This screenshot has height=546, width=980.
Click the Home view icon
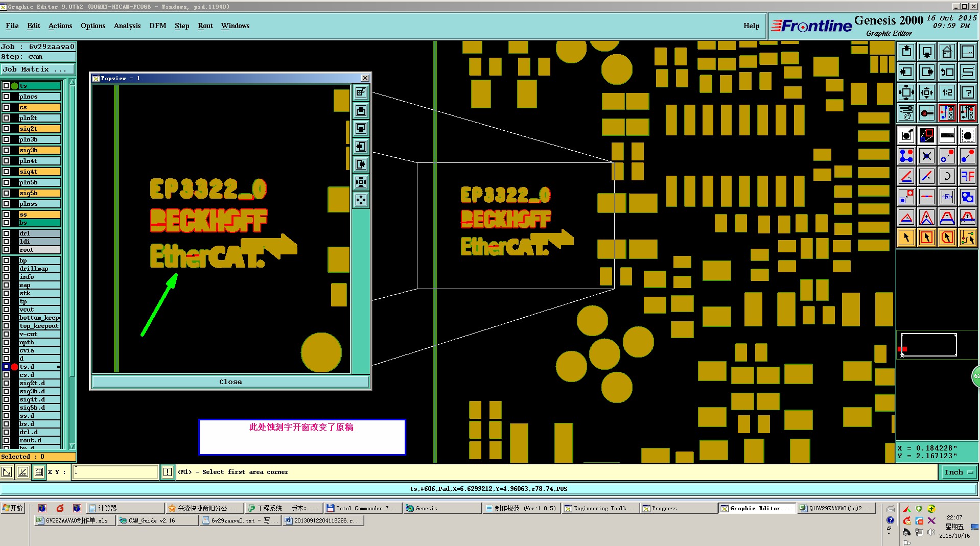(x=947, y=52)
